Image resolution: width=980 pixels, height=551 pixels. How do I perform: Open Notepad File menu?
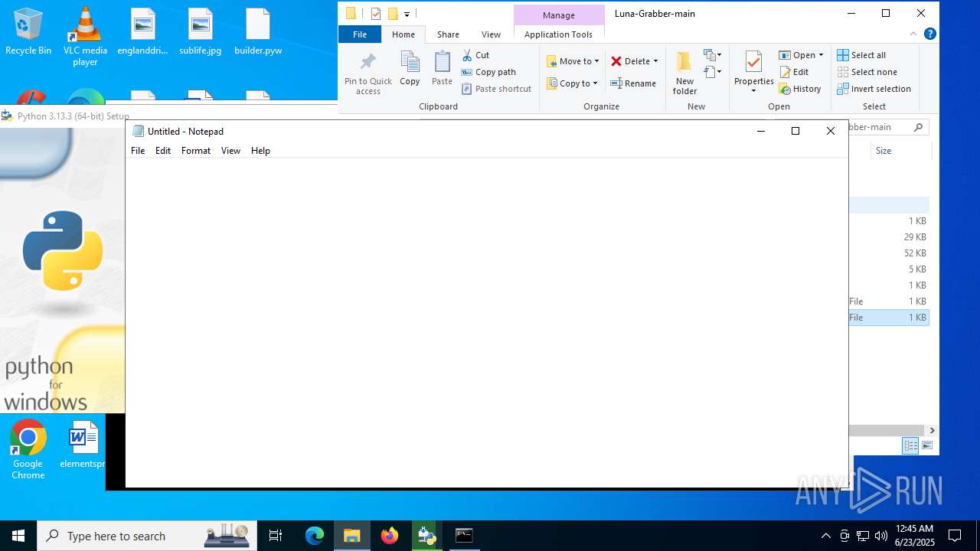point(138,151)
